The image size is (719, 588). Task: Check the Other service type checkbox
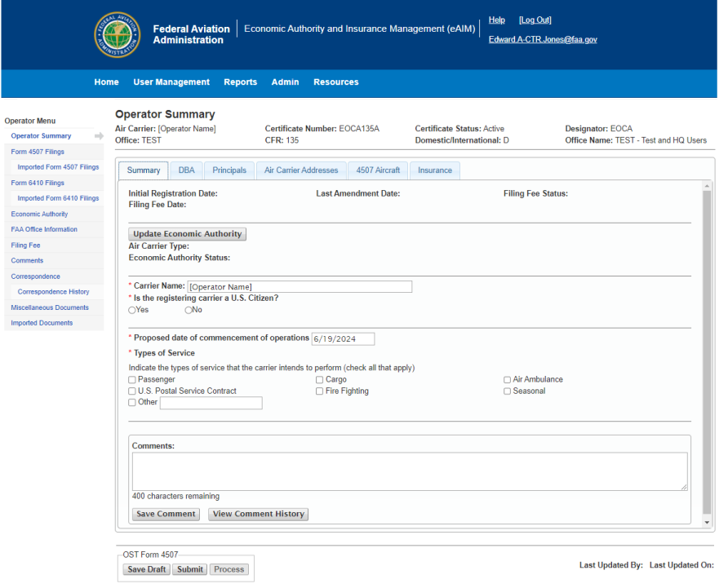tap(132, 403)
